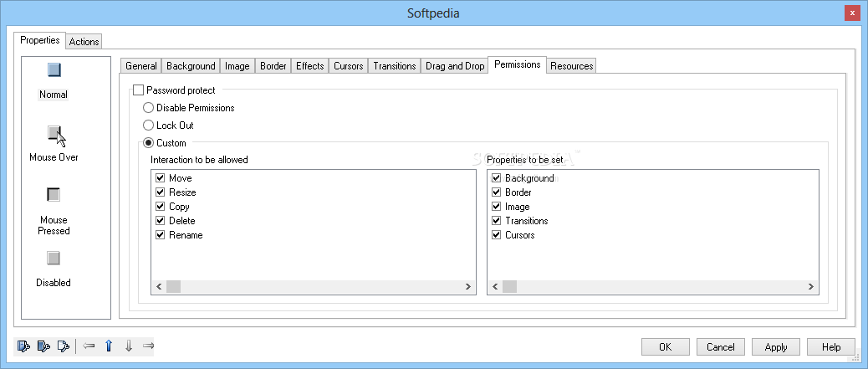
Task: Click the Apply button
Action: [x=776, y=347]
